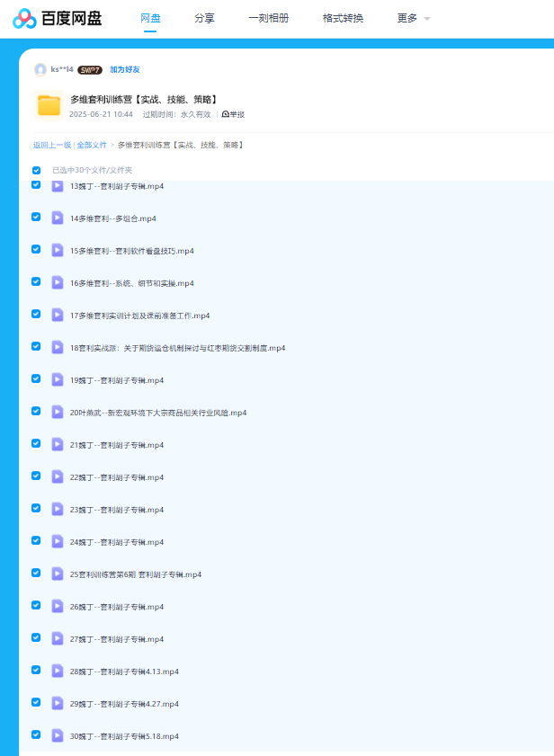Toggle the select-all files checkbox

(x=37, y=170)
